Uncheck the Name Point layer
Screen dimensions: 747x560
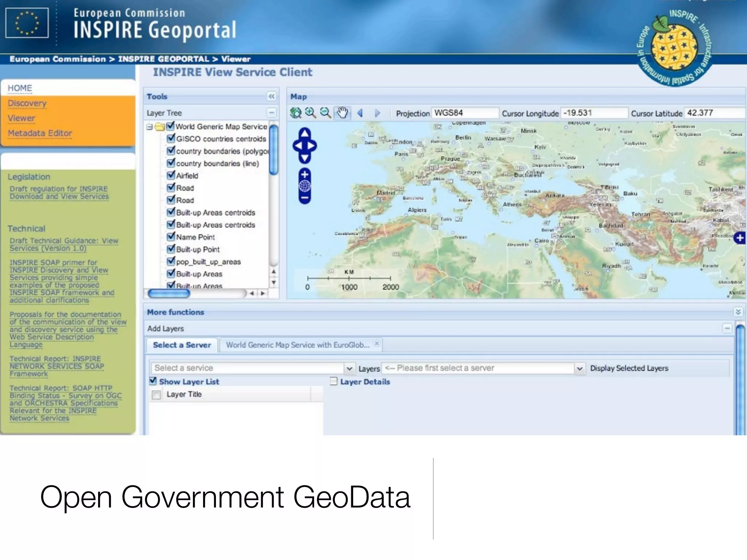pos(171,237)
